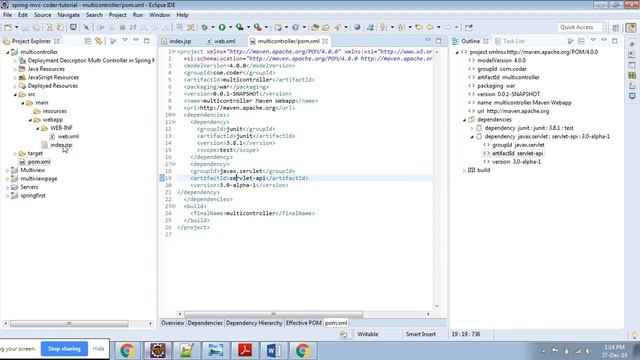Toggle code folding at line 17 dependency
Screen dimensions: 640x360
point(174,164)
